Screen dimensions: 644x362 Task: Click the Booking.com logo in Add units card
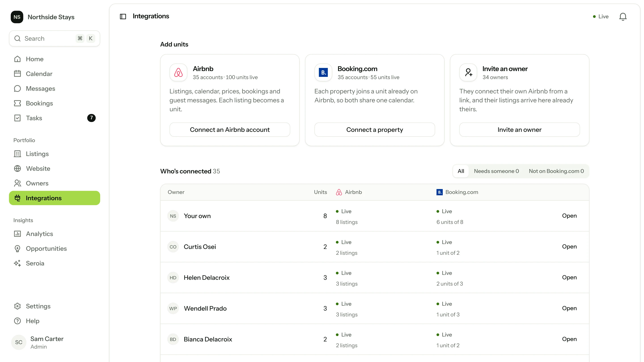pos(323,72)
